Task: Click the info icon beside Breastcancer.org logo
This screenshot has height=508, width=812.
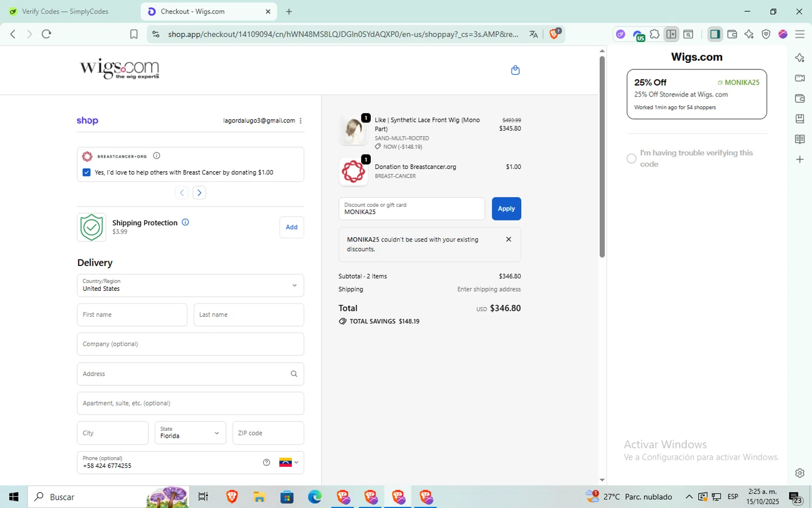Action: pos(156,156)
